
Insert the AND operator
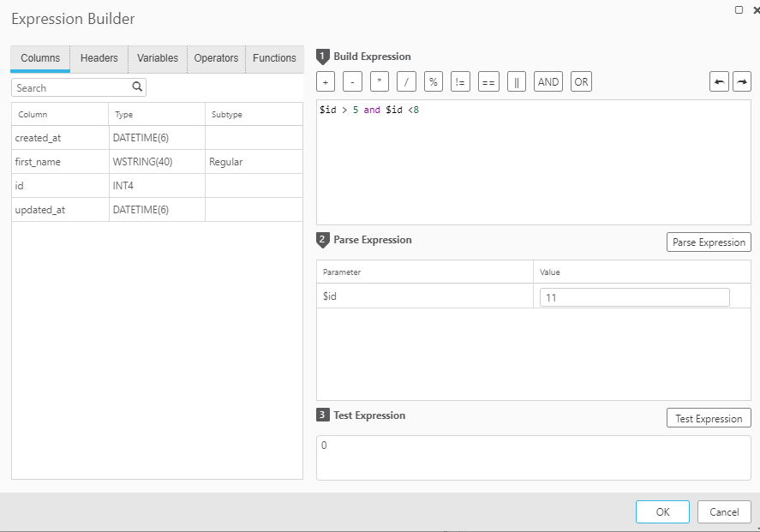(548, 82)
